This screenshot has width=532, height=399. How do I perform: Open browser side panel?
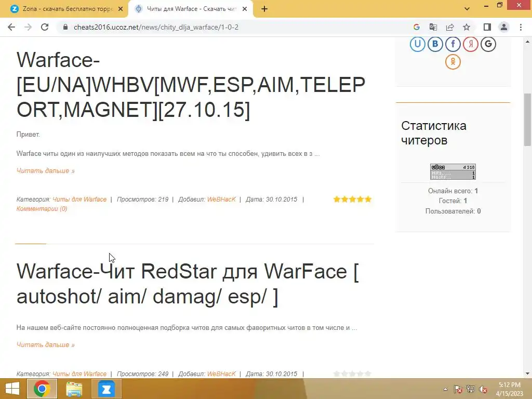pos(487,27)
